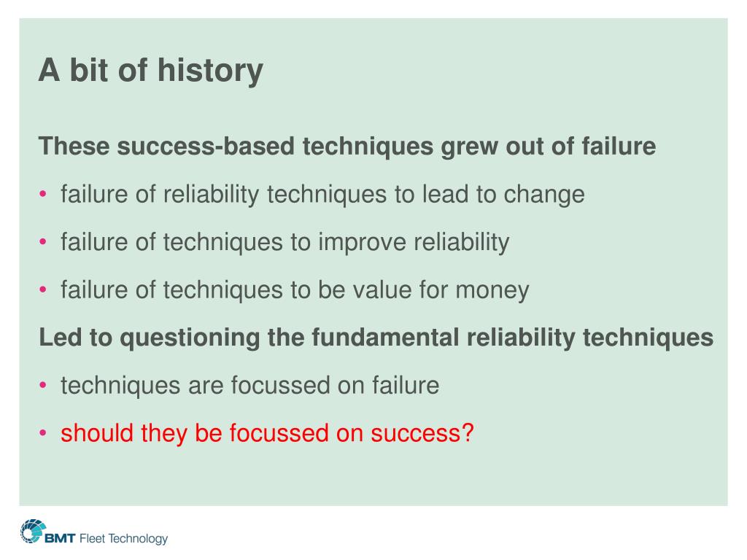
Task: Click the 'BMT' bold letters in logo
Action: coord(60,539)
